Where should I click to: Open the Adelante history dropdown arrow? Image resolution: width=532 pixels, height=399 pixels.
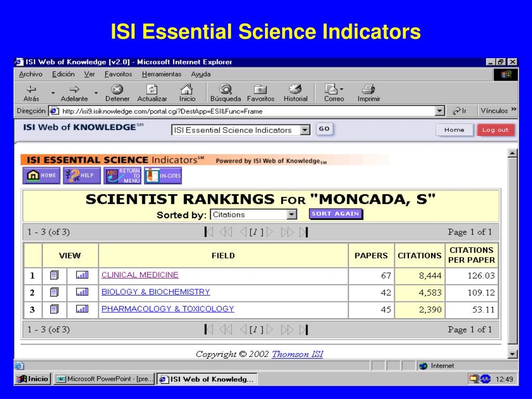pyautogui.click(x=96, y=92)
